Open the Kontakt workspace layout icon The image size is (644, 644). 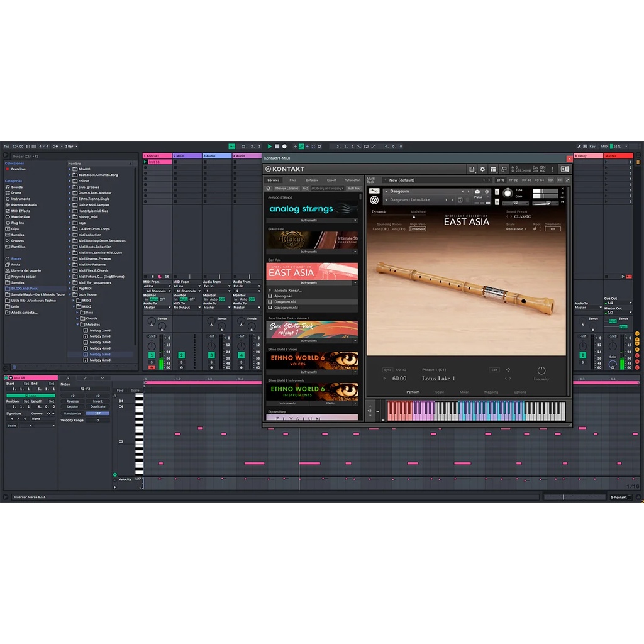493,169
